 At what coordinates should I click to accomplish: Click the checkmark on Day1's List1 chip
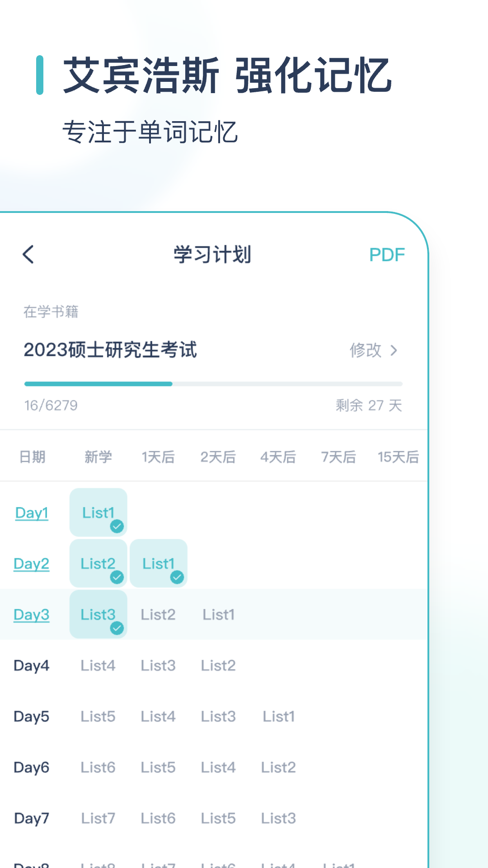click(x=117, y=525)
